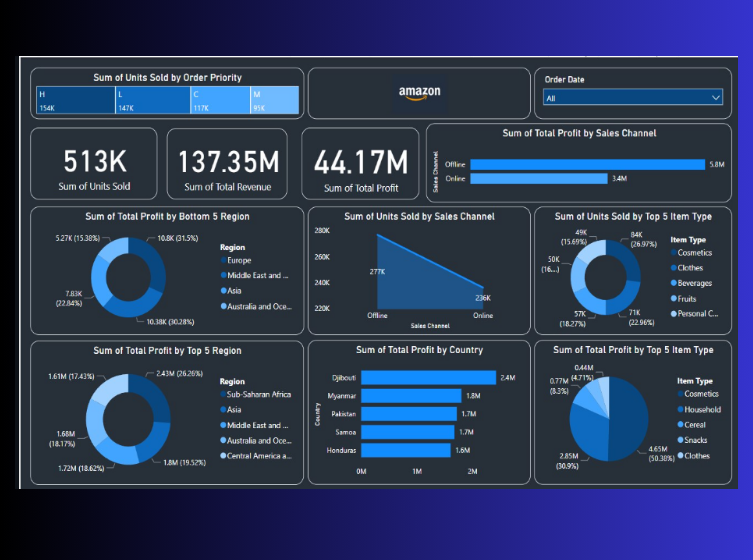Screen dimensions: 753x560
Task: Click Clothes legend in Units Sold Item Type
Action: coord(687,268)
